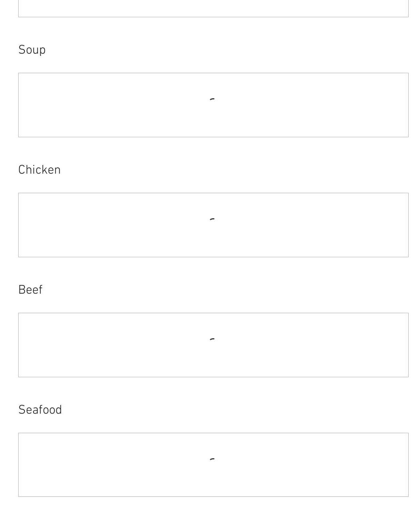The image size is (420, 510).
Task: Click the Beef section heading
Action: pos(30,290)
